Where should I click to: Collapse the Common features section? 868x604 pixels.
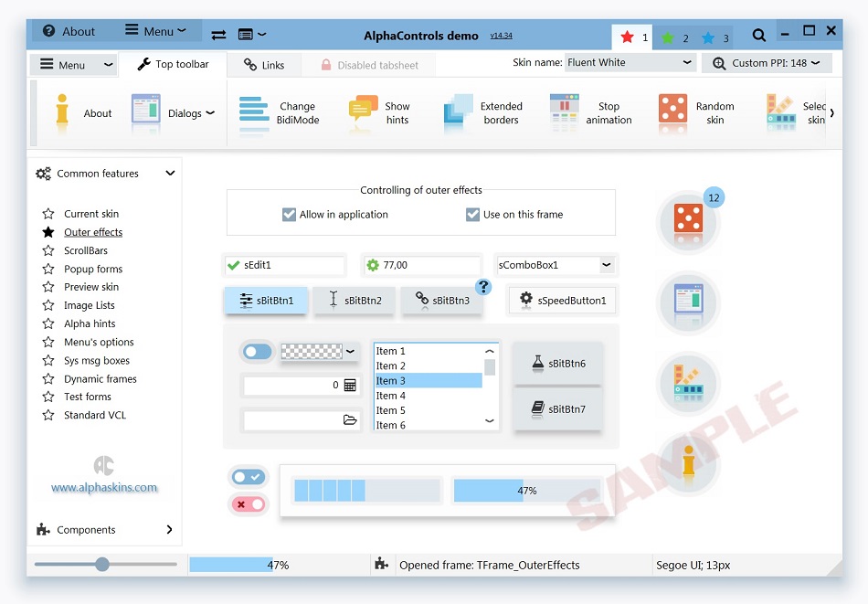(170, 174)
